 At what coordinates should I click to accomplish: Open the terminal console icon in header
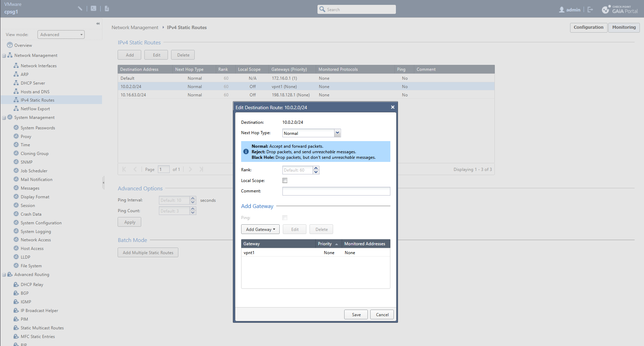[x=93, y=8]
